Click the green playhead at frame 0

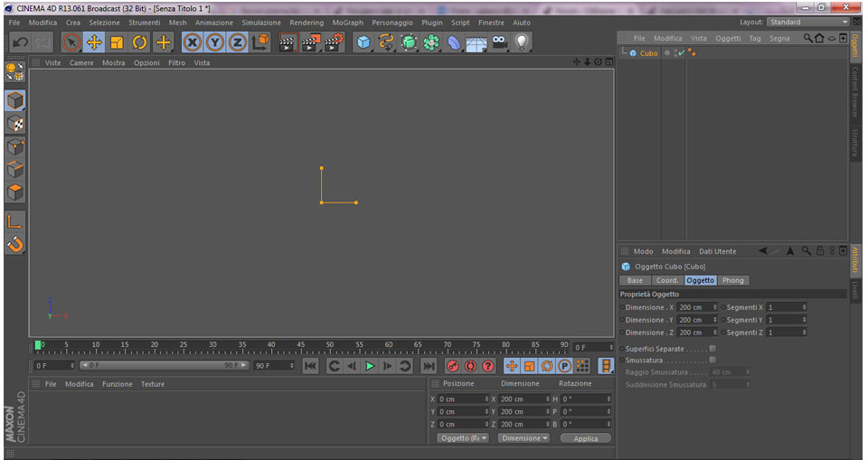click(38, 345)
